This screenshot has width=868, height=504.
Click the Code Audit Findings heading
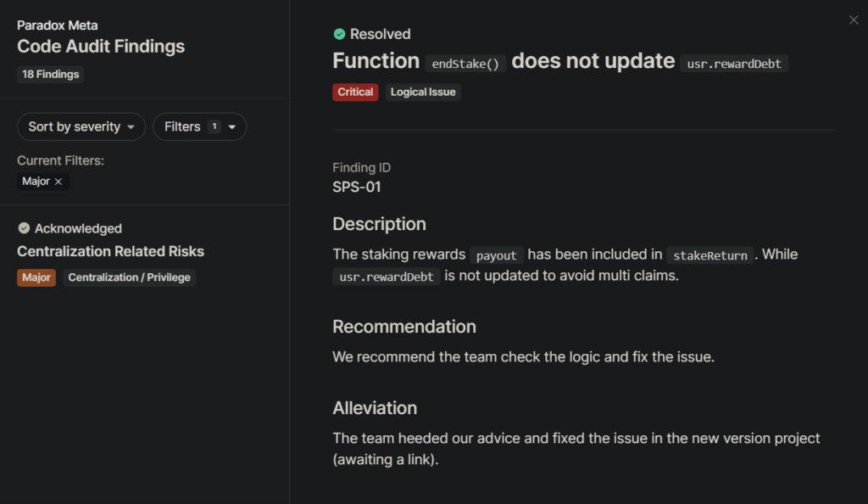tap(101, 47)
